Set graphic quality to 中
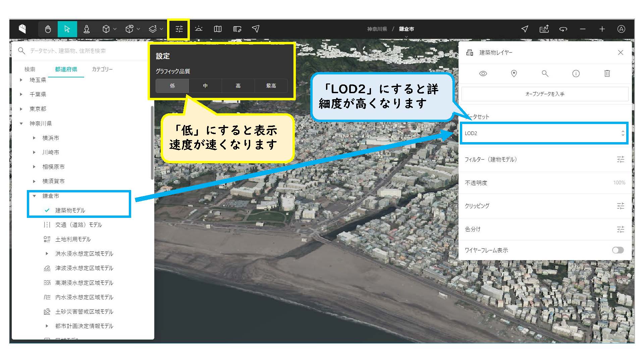This screenshot has width=644, height=362. (205, 86)
